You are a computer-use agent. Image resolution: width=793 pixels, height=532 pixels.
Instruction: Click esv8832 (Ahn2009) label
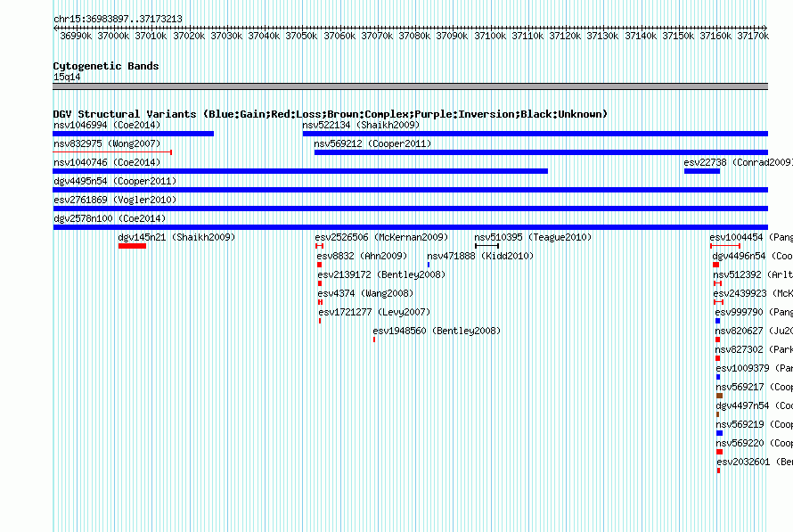click(x=362, y=256)
